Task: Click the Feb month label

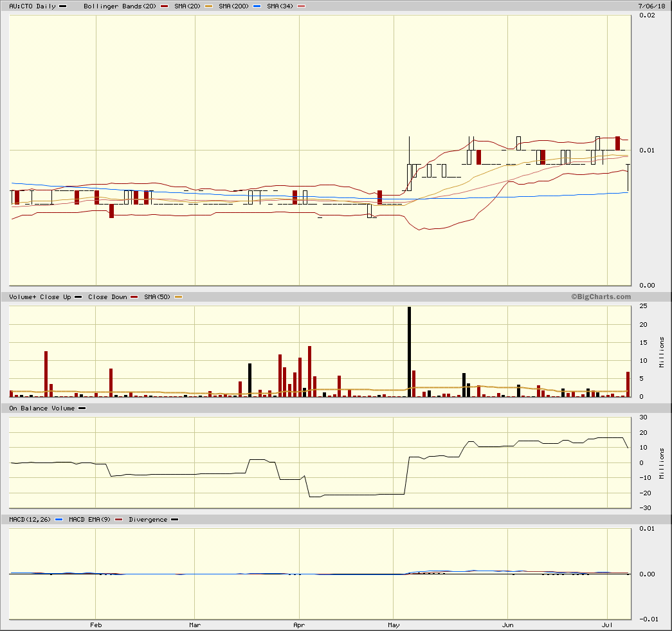Action: 96,625
